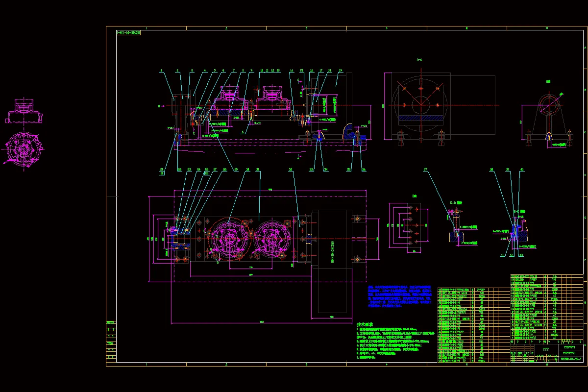Viewport: 588px width, 392px height.
Task: Click callout number 9 above front view
Action: tap(251, 71)
